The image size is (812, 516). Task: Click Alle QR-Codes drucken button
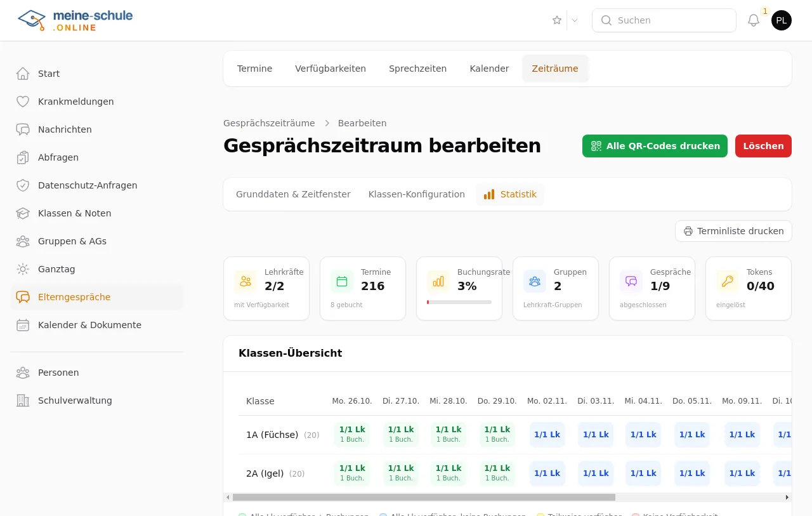click(655, 146)
